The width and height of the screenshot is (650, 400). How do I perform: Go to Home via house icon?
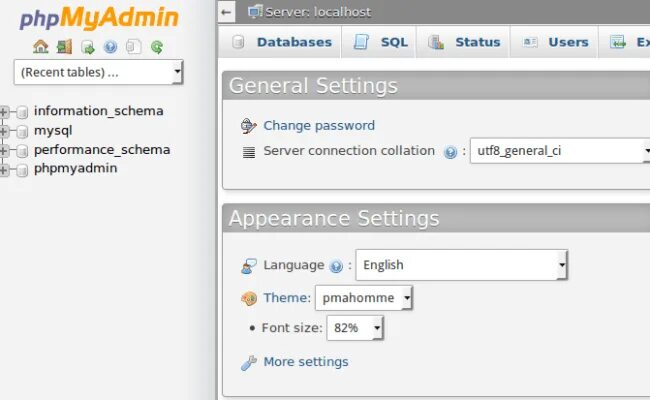(41, 46)
